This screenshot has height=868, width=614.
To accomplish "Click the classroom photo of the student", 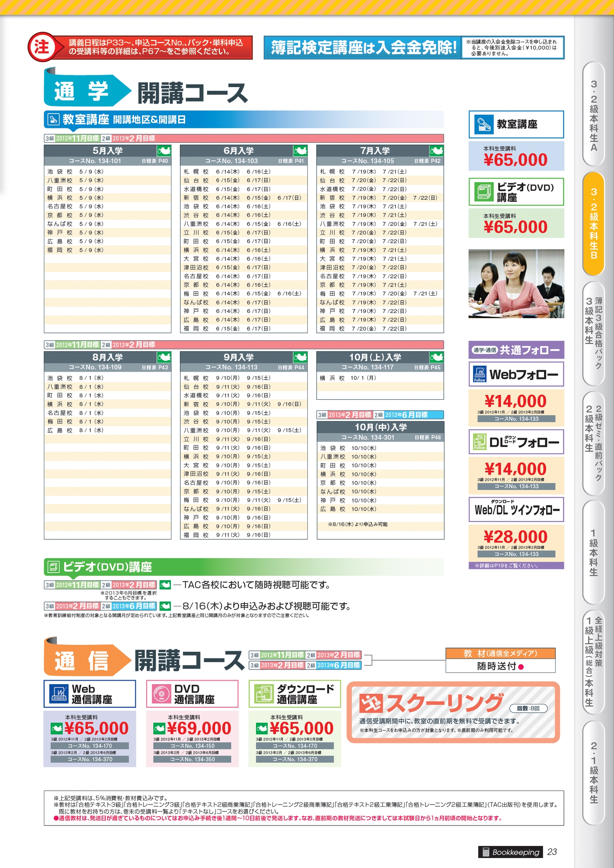I will coord(516,284).
